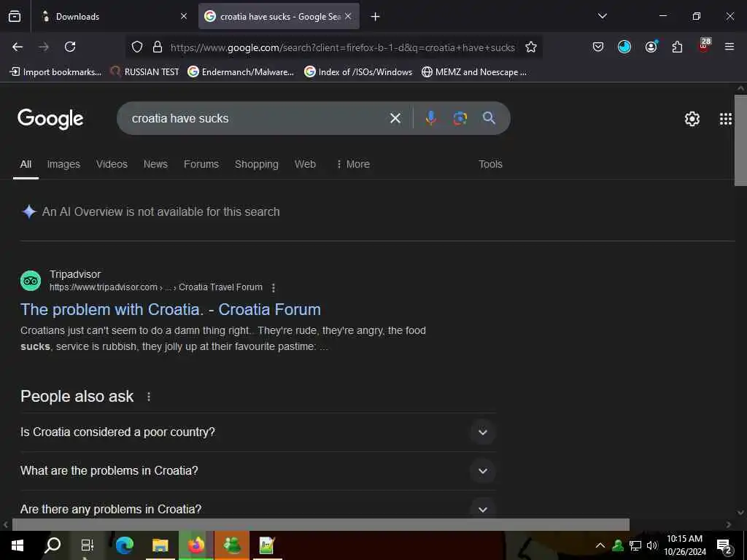The width and height of the screenshot is (747, 560).
Task: Open Firefox application menu
Action: 729,47
